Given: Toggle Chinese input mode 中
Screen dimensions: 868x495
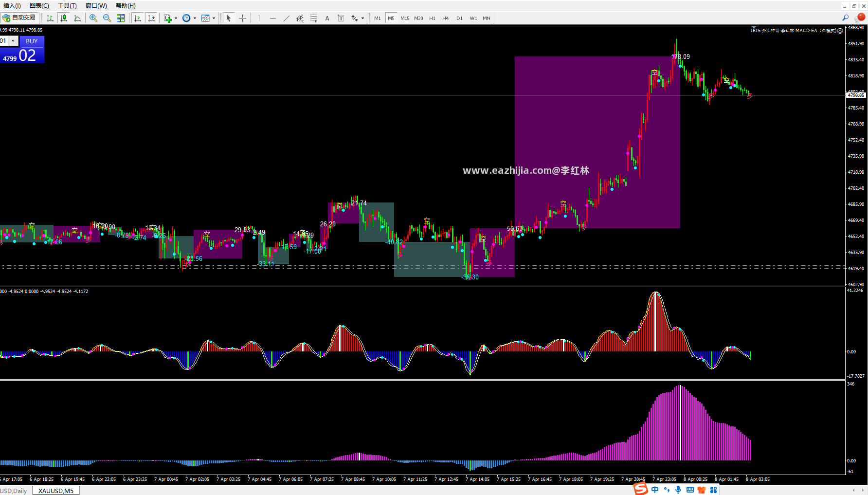Looking at the screenshot, I should pyautogui.click(x=655, y=490).
